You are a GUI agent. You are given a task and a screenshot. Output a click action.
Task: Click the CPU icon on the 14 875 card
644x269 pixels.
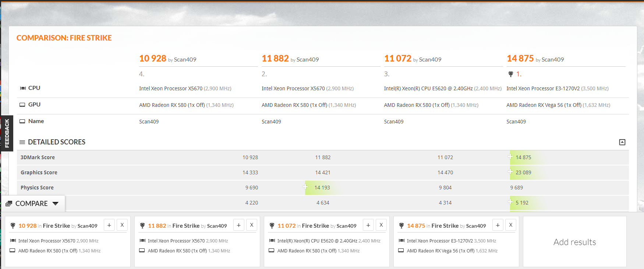point(401,241)
